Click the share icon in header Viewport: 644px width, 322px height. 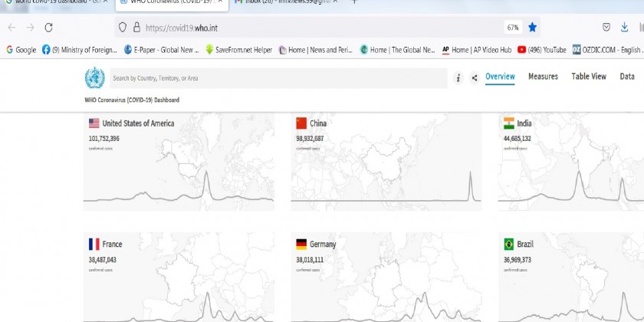coord(475,77)
